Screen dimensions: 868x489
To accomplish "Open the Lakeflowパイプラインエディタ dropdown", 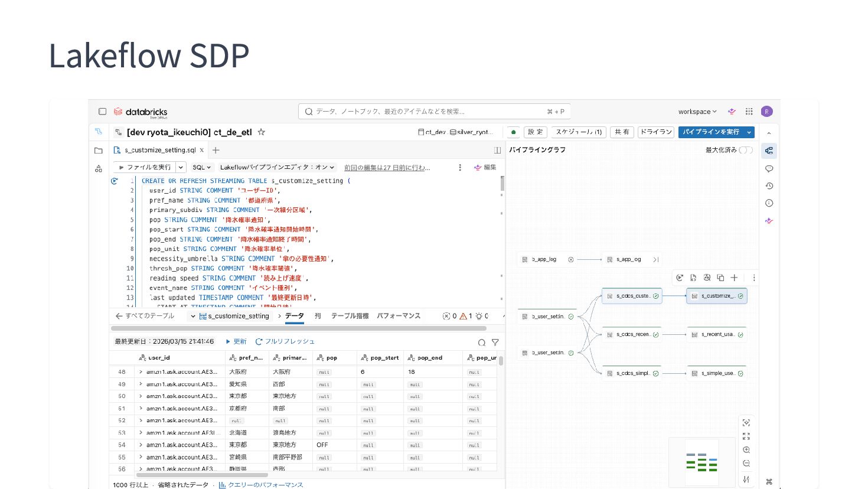I will 278,168.
